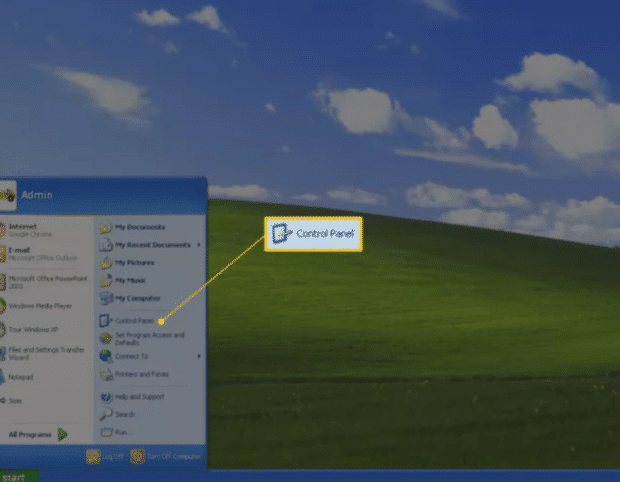Launch Microsoft Office PowerPoint 2003
The image size is (620, 482).
click(46, 282)
